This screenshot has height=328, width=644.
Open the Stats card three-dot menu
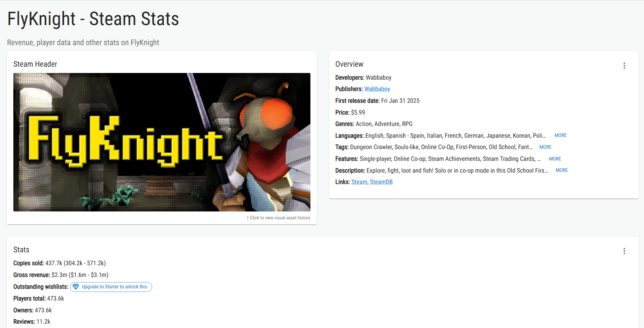point(624,251)
